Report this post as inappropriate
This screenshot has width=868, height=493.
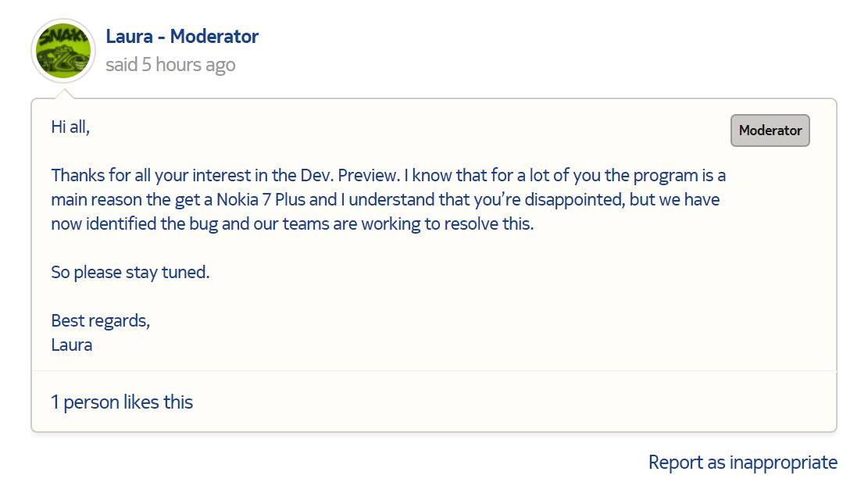[742, 463]
